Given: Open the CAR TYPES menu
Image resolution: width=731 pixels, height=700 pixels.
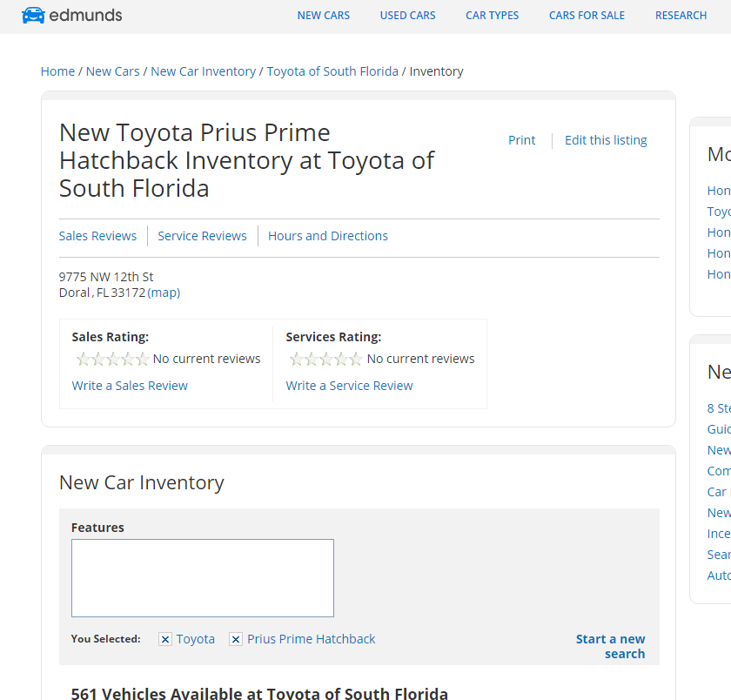Looking at the screenshot, I should point(492,16).
